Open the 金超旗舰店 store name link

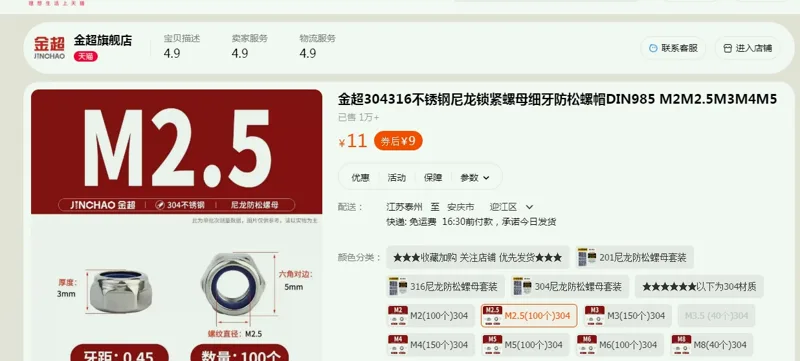(x=103, y=40)
